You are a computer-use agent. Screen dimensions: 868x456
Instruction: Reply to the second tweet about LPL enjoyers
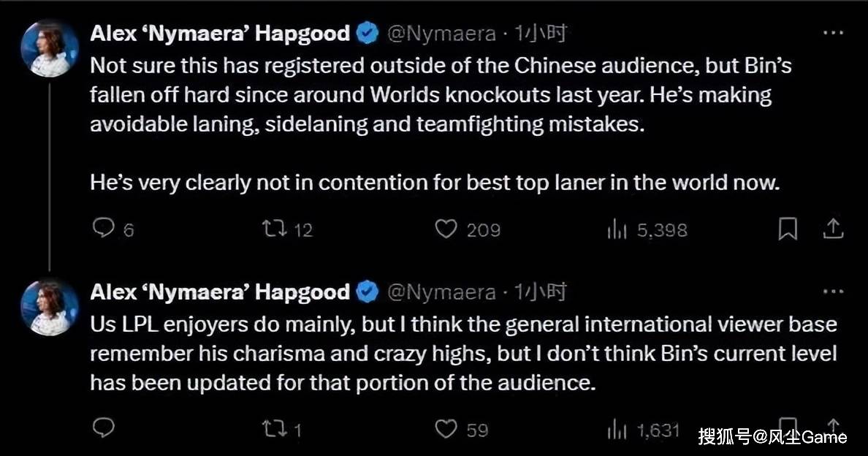(x=104, y=428)
